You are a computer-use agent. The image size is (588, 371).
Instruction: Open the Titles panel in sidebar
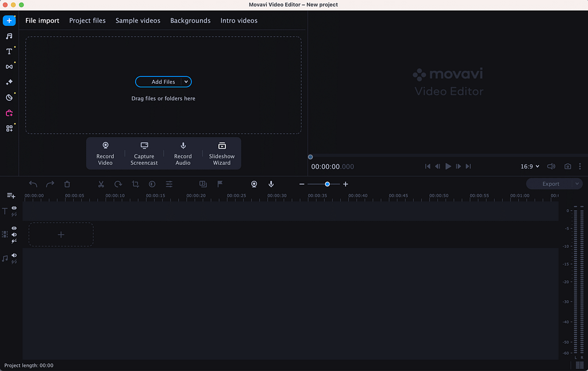click(9, 52)
